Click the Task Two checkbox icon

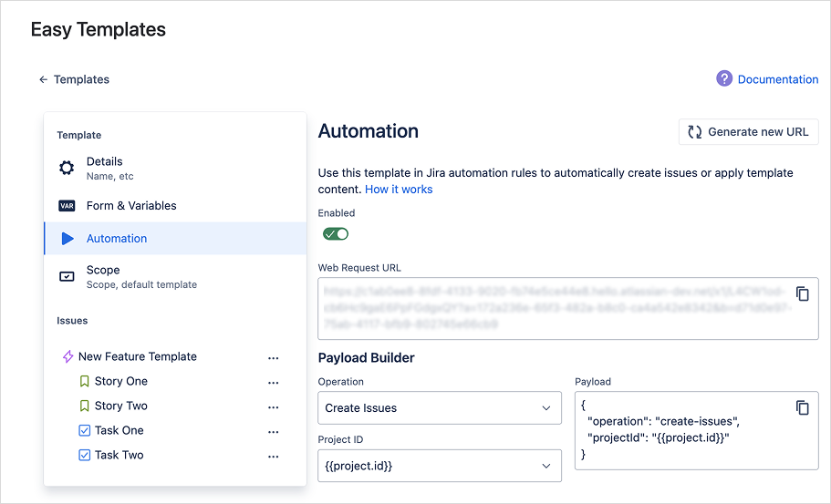pos(85,456)
